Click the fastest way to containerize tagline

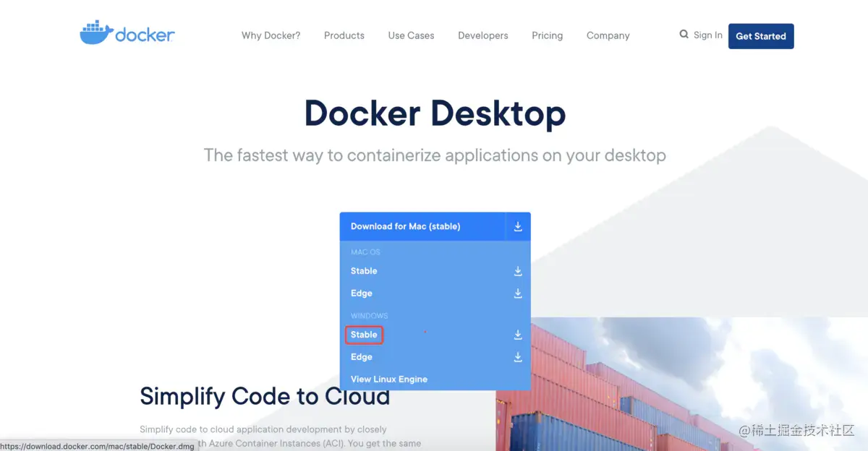pos(435,155)
